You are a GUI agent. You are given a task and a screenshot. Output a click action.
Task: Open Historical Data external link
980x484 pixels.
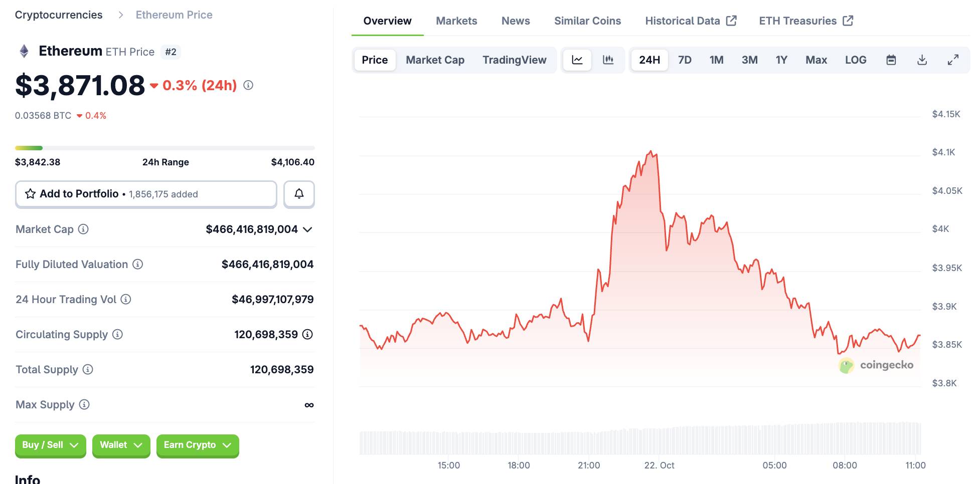coord(690,21)
